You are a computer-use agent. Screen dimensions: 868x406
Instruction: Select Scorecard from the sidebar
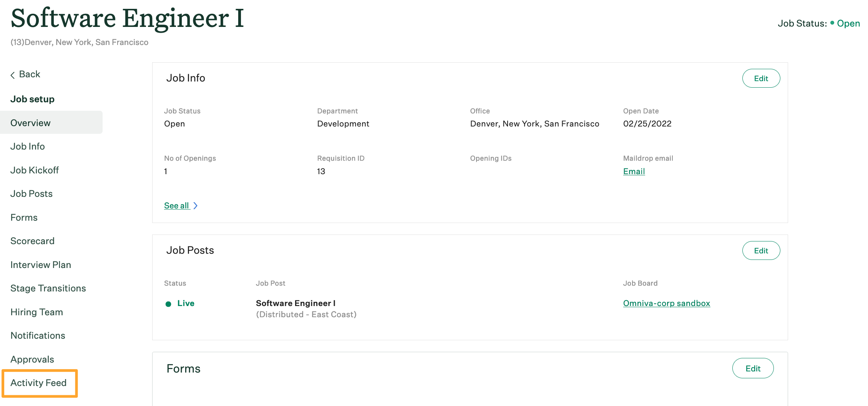[x=32, y=241]
